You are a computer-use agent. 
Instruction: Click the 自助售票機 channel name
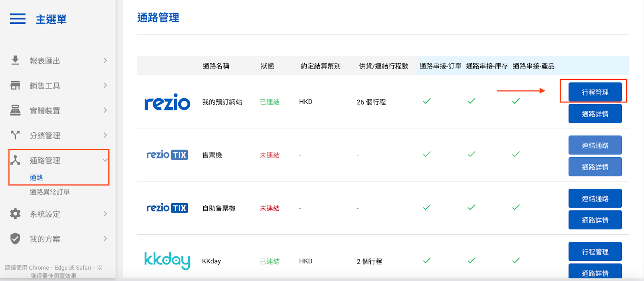[x=219, y=208]
